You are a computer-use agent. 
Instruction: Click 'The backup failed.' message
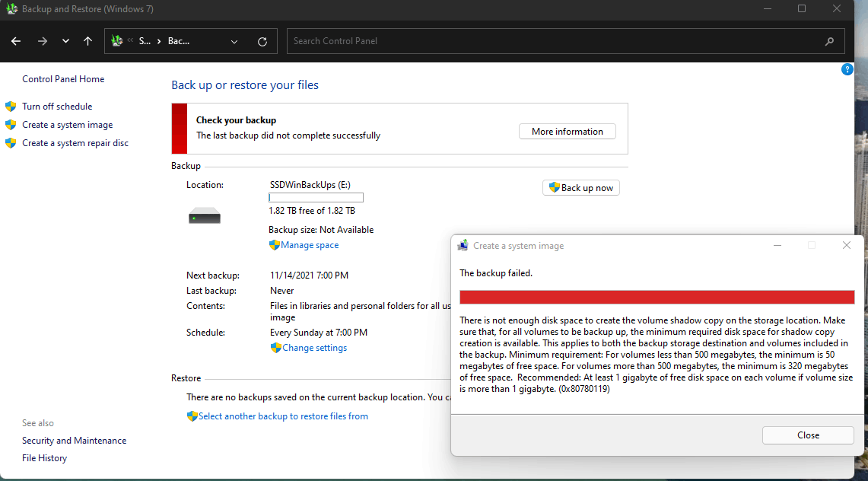495,273
